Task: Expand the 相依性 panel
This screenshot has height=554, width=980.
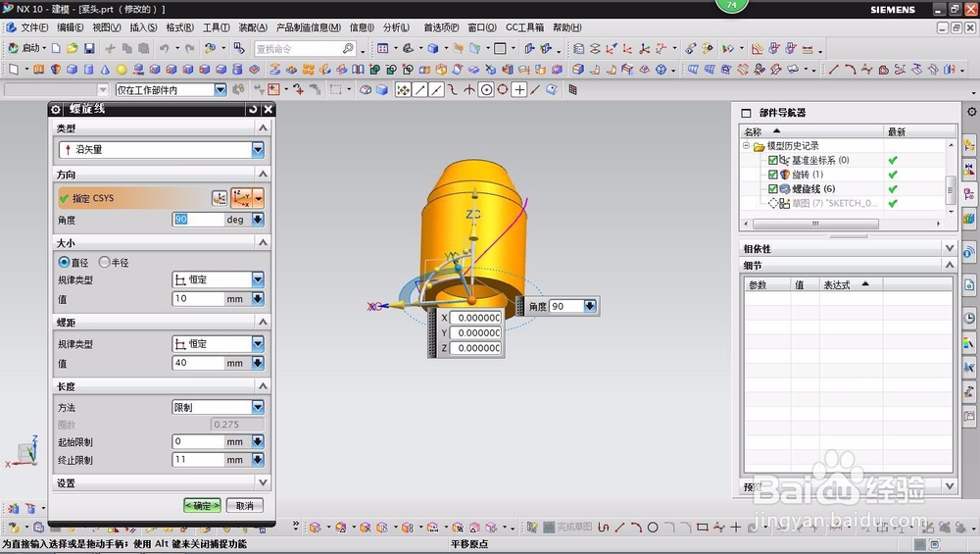Action: [x=950, y=248]
